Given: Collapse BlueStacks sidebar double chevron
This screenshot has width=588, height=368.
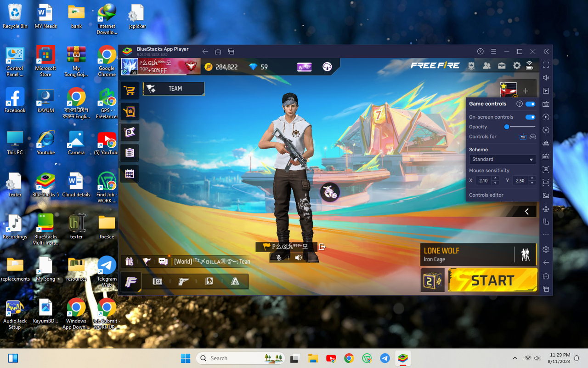Looking at the screenshot, I should tap(546, 52).
